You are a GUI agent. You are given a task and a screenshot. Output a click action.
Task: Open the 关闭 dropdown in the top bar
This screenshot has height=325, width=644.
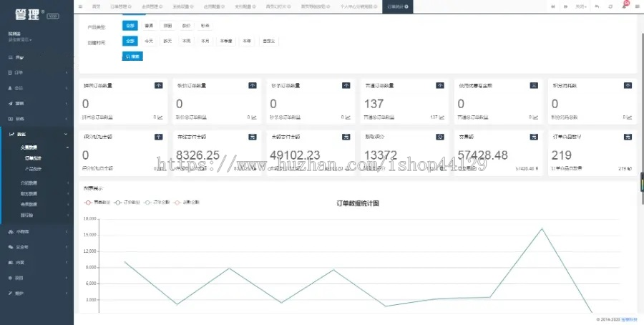click(x=580, y=6)
